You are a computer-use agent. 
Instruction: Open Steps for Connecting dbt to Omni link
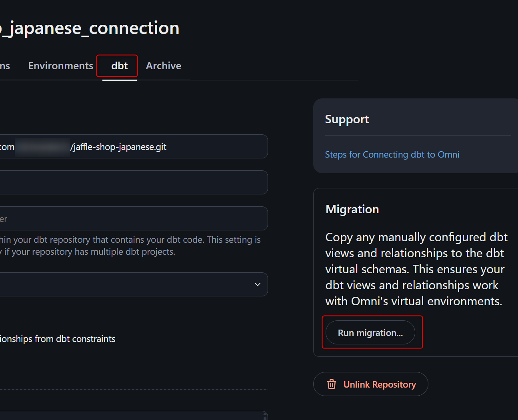[x=392, y=154]
